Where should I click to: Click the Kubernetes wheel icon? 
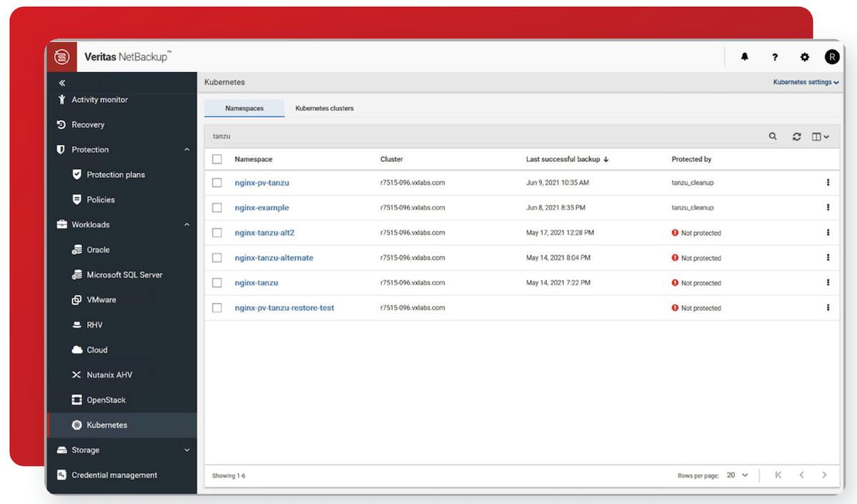pos(77,425)
